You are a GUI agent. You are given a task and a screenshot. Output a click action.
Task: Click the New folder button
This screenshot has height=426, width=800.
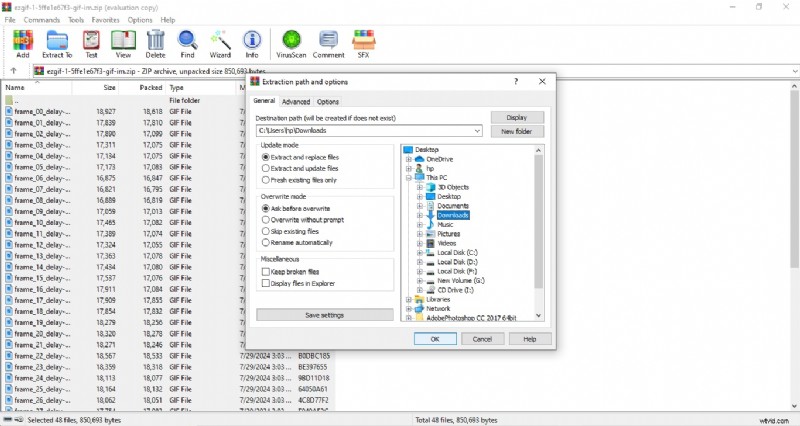517,131
